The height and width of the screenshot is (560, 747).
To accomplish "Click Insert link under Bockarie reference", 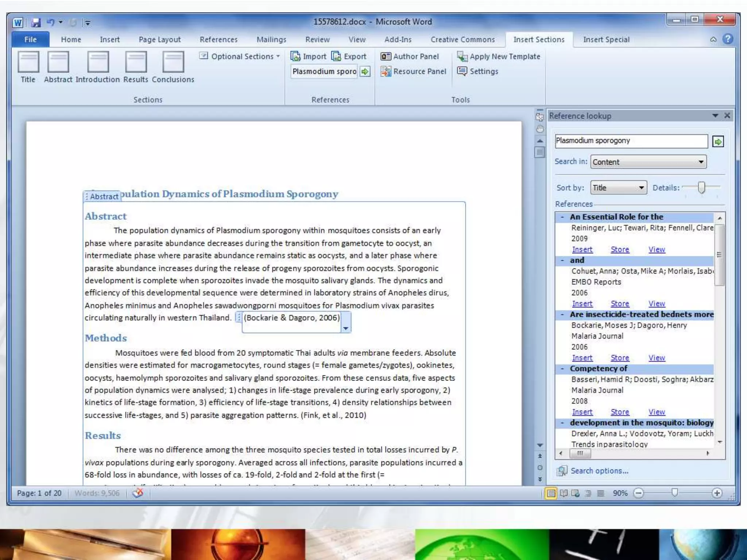I will 582,358.
